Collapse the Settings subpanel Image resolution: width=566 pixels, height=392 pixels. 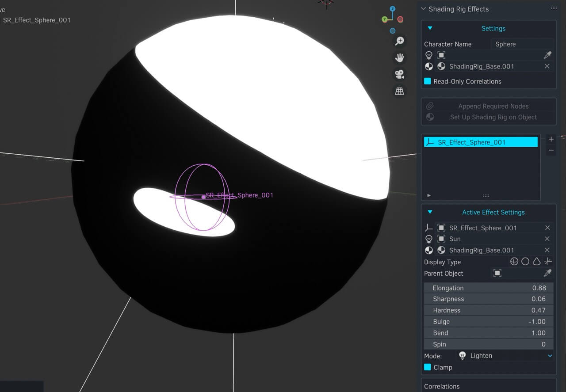(x=430, y=28)
